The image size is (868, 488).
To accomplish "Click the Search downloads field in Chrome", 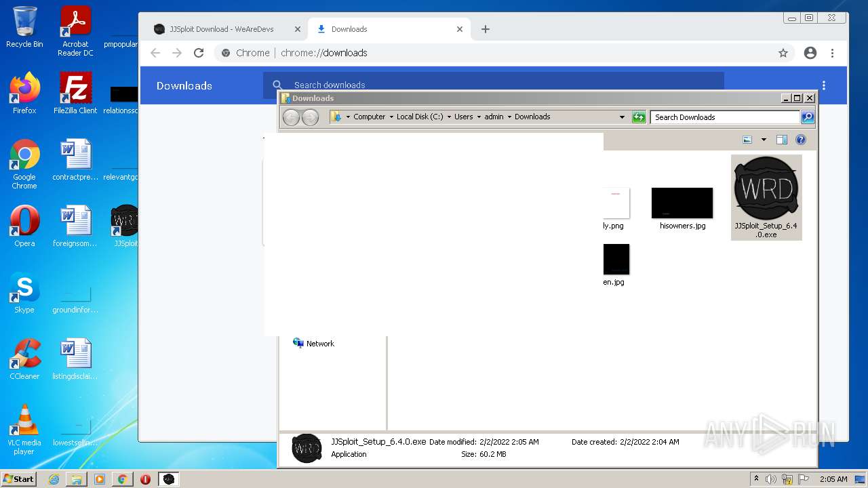I will point(494,85).
